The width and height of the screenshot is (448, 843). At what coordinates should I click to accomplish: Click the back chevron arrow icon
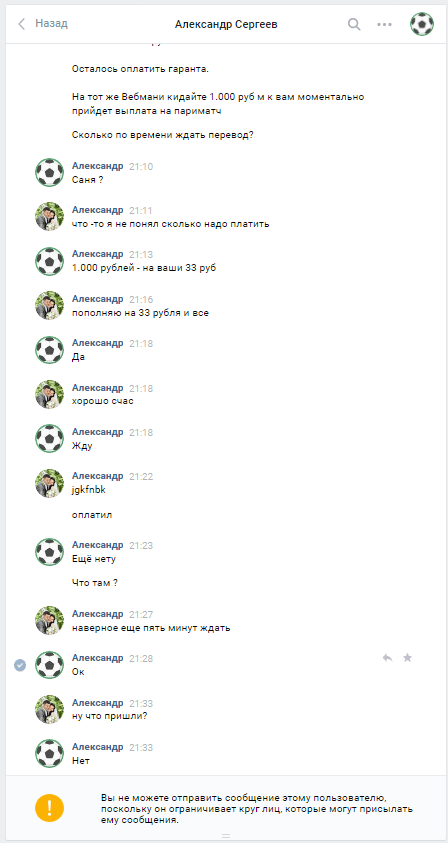point(22,24)
